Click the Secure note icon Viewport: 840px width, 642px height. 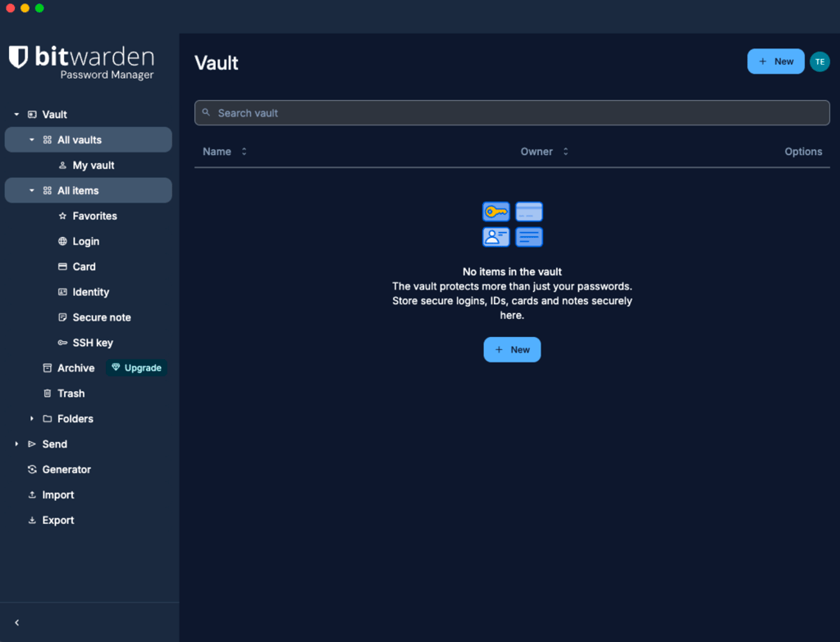[x=62, y=317]
